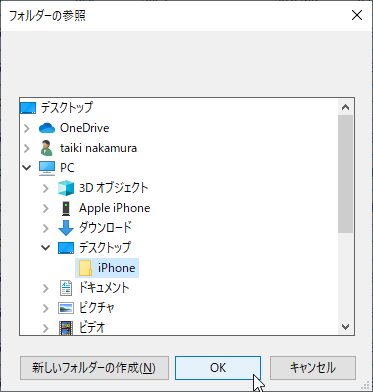Click the キャンセル button

coord(313,368)
